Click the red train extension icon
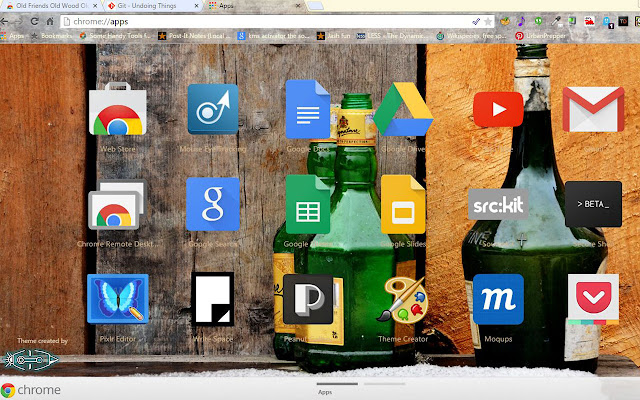 pyautogui.click(x=589, y=21)
